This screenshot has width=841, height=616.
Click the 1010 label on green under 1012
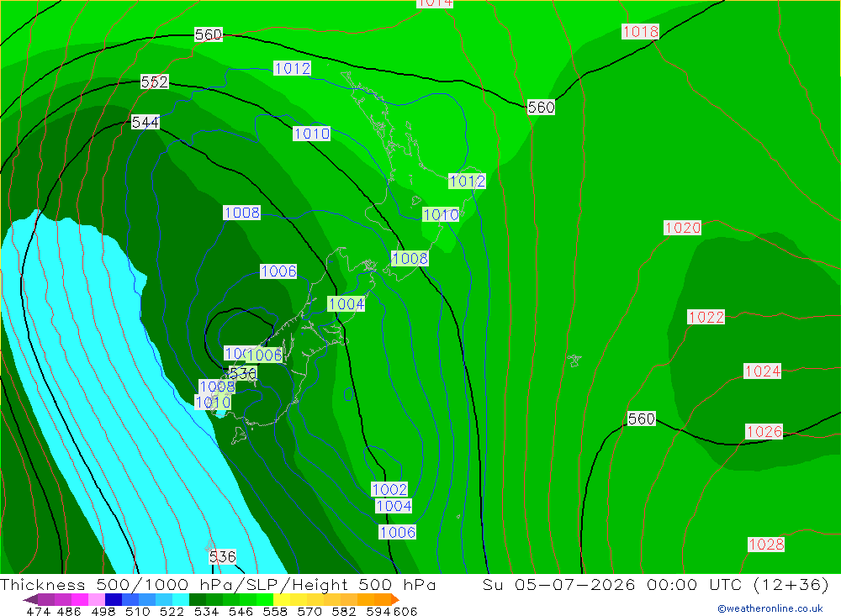tap(441, 214)
